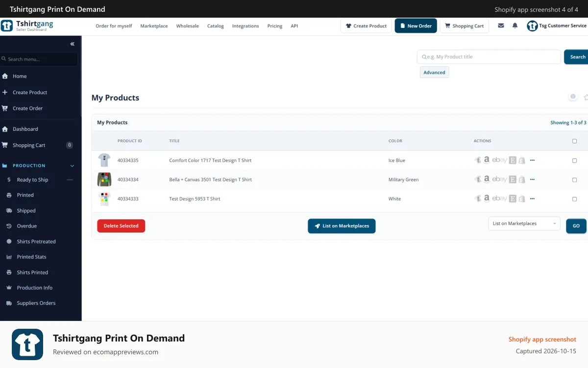Viewport: 588px width, 368px height.
Task: Click Shopify icon in Comfort Color 1717 row
Action: pos(522,160)
